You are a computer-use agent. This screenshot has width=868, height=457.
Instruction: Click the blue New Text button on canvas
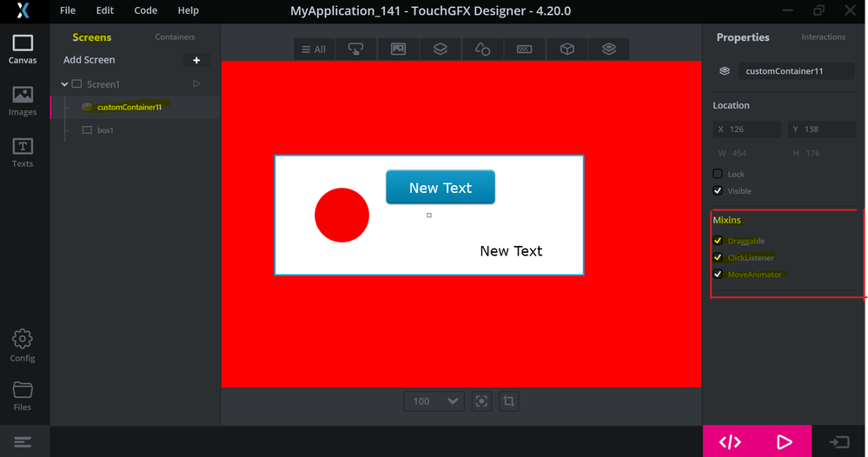click(x=441, y=188)
